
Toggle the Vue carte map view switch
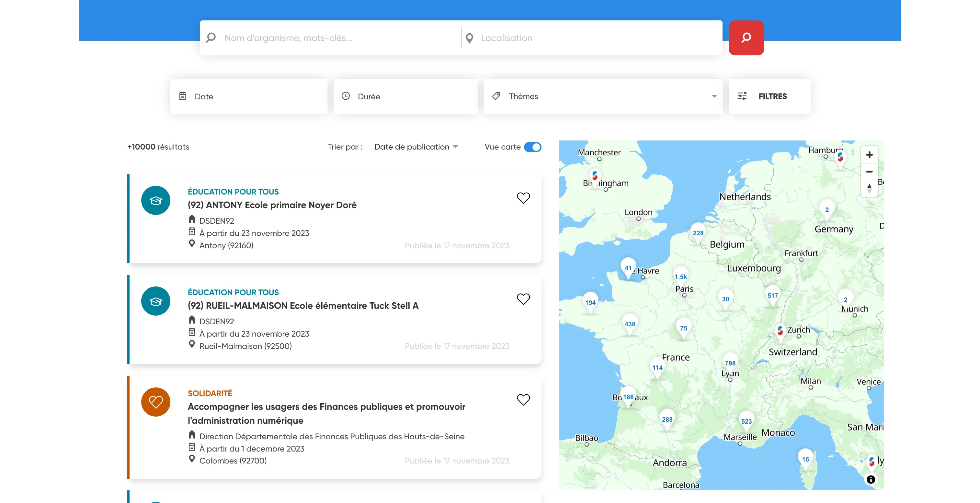pyautogui.click(x=533, y=146)
